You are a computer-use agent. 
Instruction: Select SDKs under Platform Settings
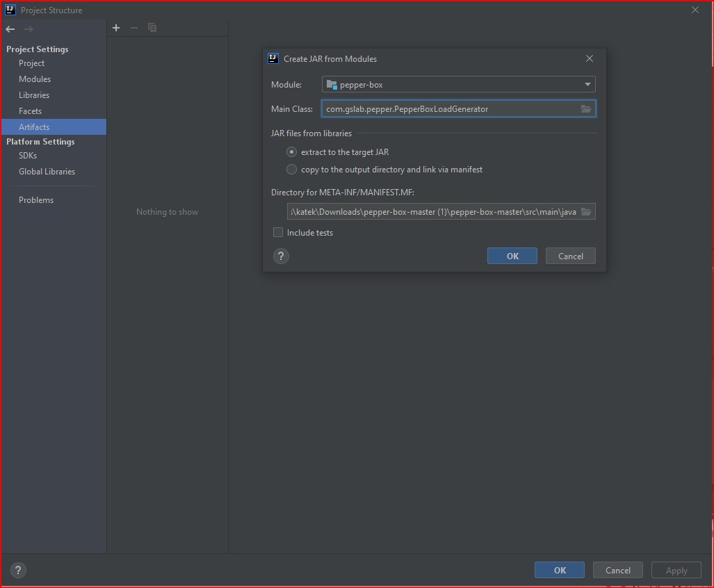(x=26, y=155)
